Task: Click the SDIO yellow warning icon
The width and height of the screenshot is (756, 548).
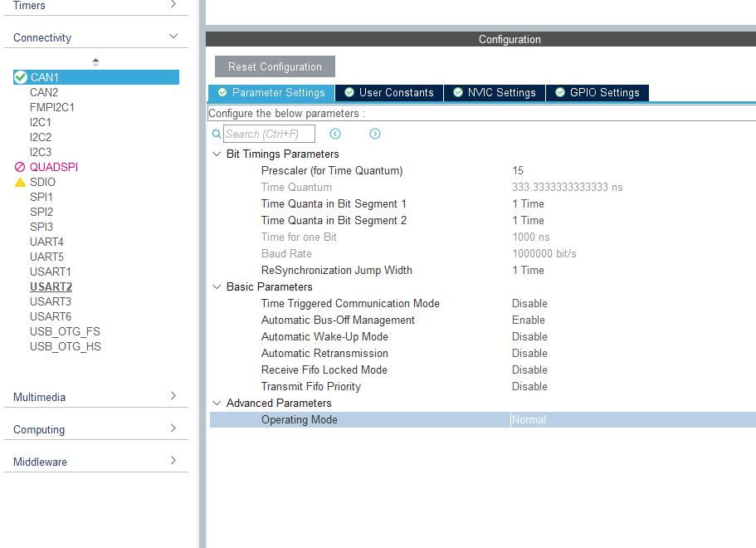Action: pos(20,182)
